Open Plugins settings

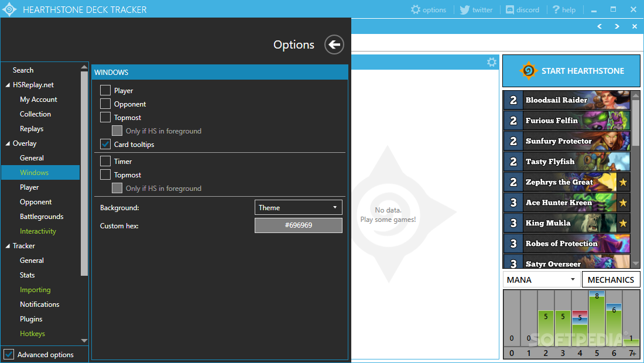point(31,319)
